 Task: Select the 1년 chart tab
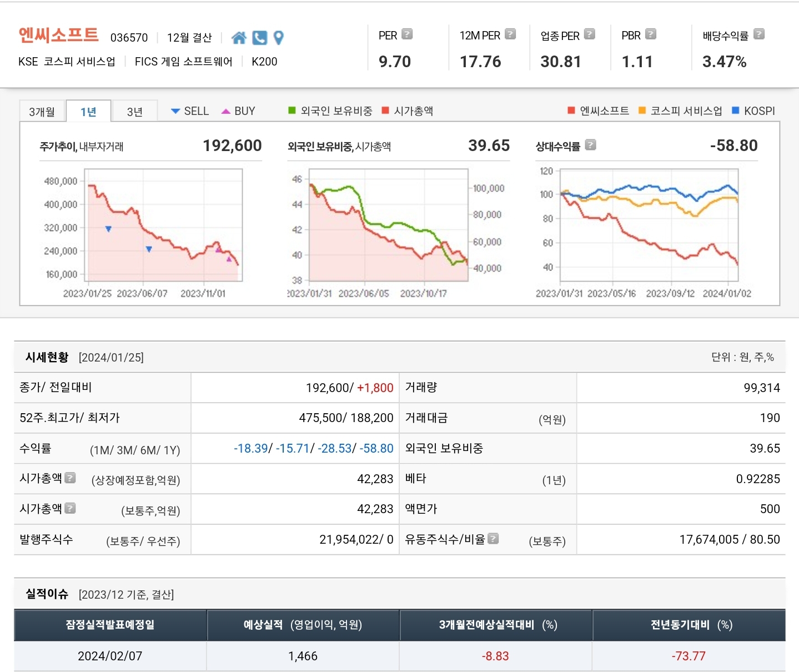pyautogui.click(x=88, y=112)
